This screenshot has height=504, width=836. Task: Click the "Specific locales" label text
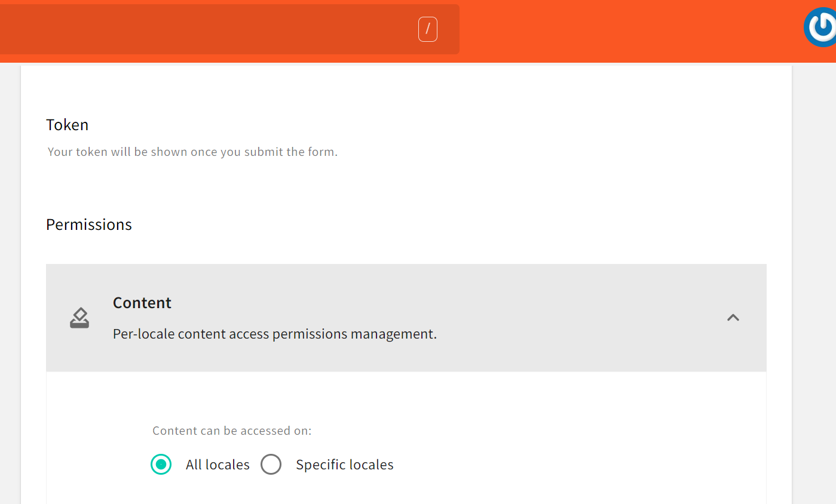pos(345,465)
